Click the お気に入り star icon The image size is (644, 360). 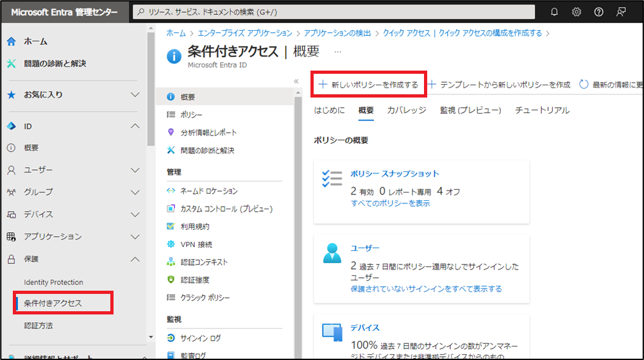[12, 95]
